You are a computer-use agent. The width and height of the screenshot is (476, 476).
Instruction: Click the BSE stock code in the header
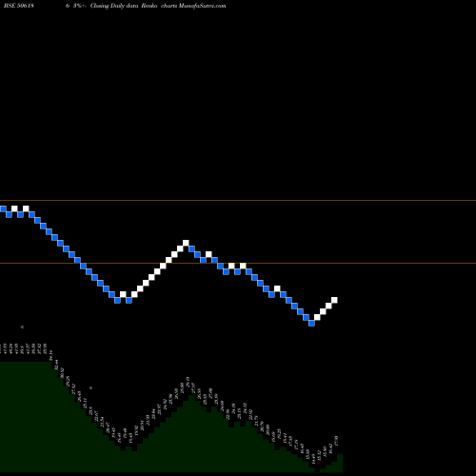tap(19, 6)
